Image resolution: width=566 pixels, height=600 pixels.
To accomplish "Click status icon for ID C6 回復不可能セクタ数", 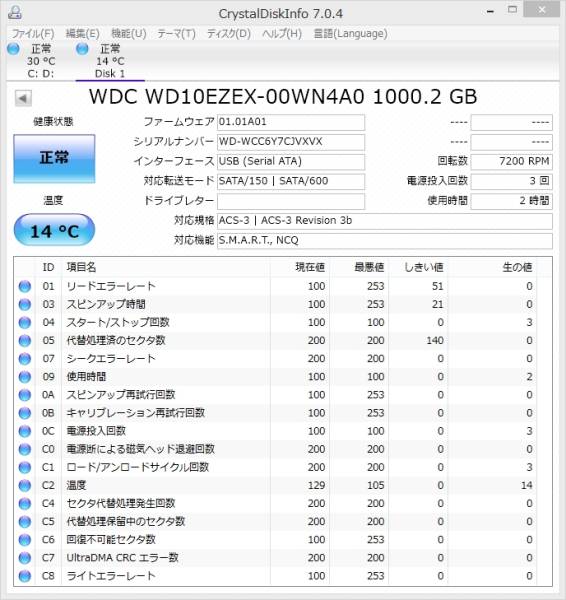I will coord(25,540).
